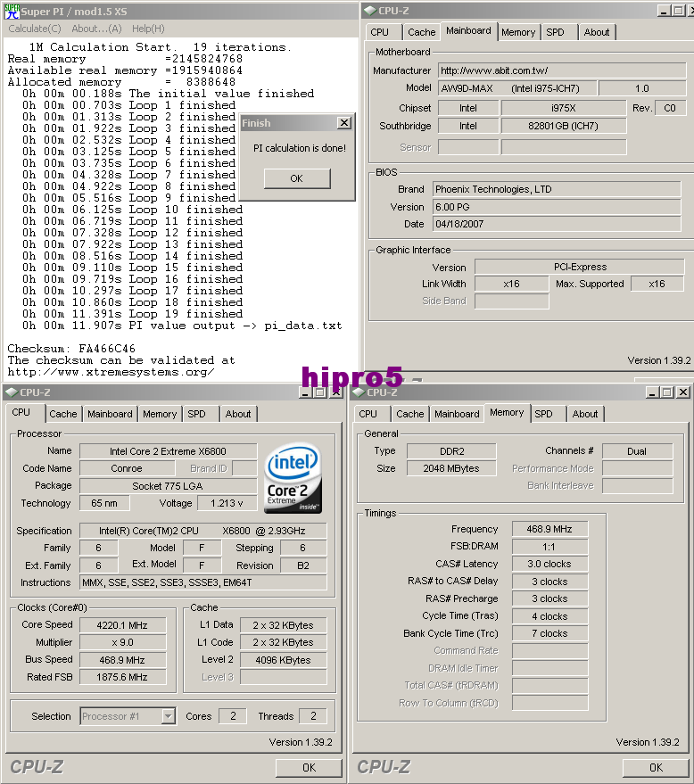This screenshot has height=784, width=694.
Task: Click the PI value output pi_data.txt line
Action: coord(182,326)
